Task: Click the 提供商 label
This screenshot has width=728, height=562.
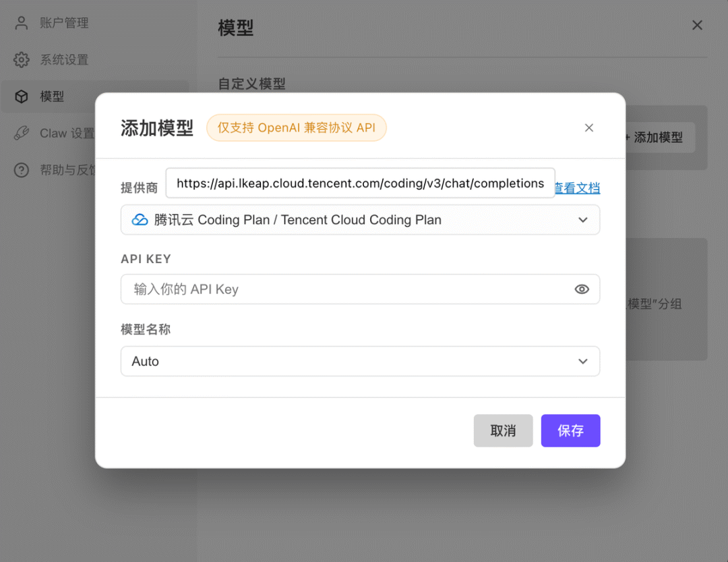Action: coord(140,188)
